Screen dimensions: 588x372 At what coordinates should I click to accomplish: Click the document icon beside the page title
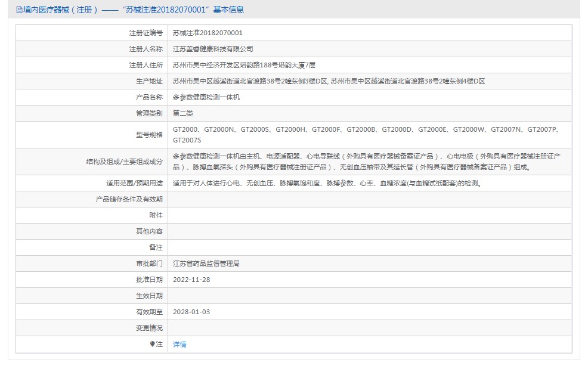point(19,10)
